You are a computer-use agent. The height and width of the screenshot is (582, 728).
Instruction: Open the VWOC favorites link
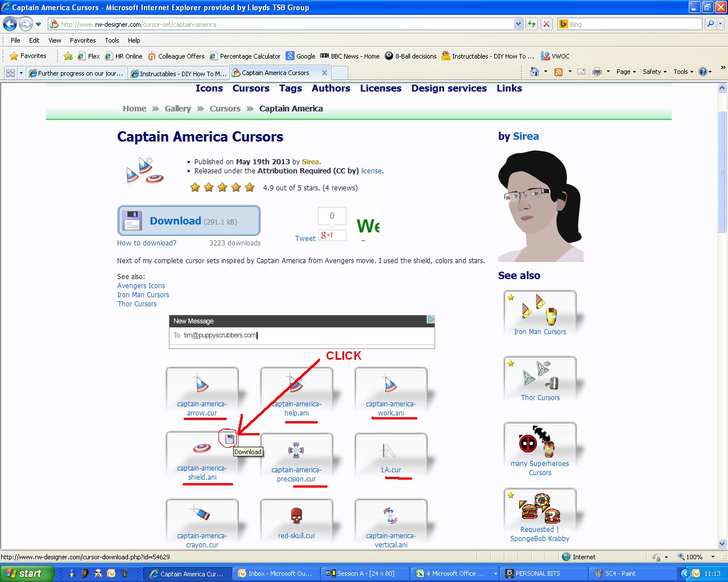555,56
